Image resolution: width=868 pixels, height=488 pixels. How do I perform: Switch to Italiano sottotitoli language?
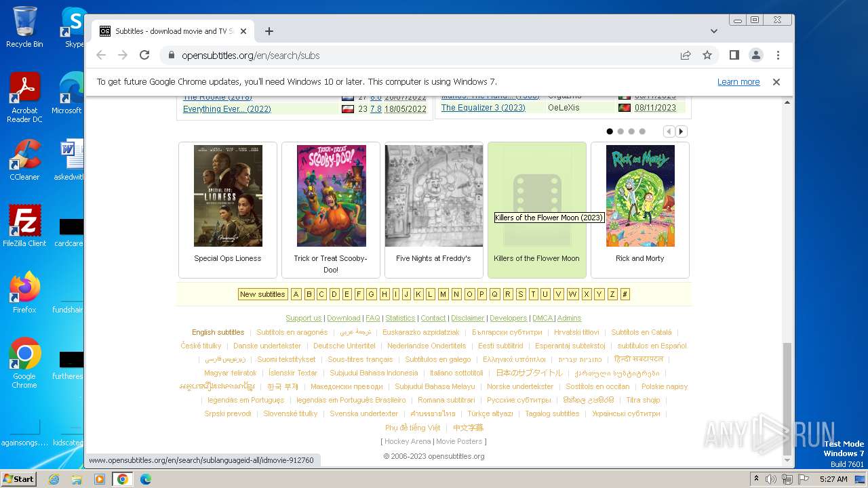pos(456,373)
